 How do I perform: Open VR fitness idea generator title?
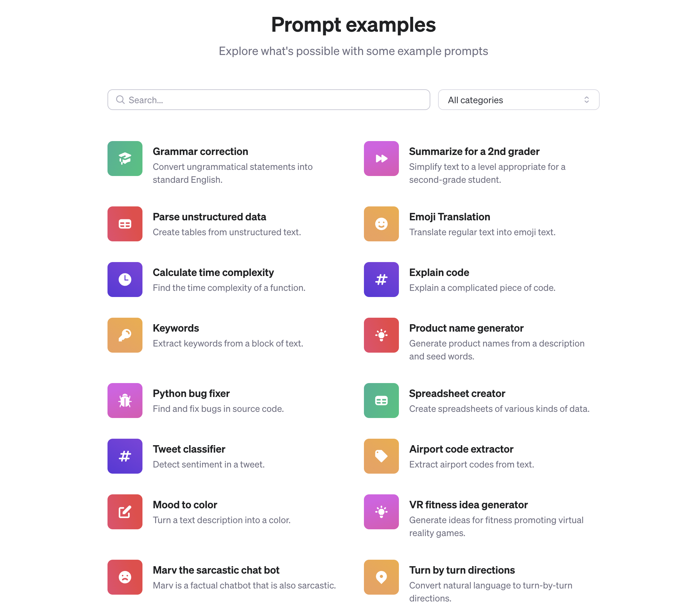pyautogui.click(x=468, y=505)
